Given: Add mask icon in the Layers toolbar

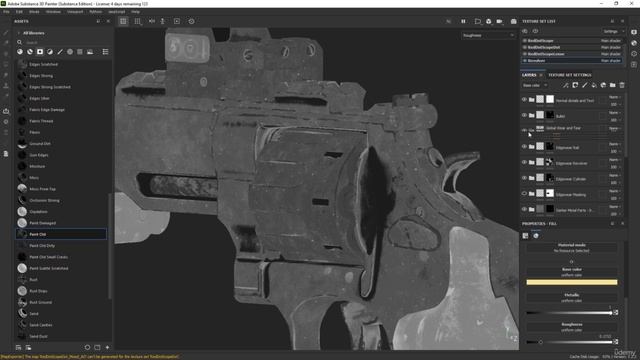Looking at the screenshot, I should pyautogui.click(x=575, y=85).
